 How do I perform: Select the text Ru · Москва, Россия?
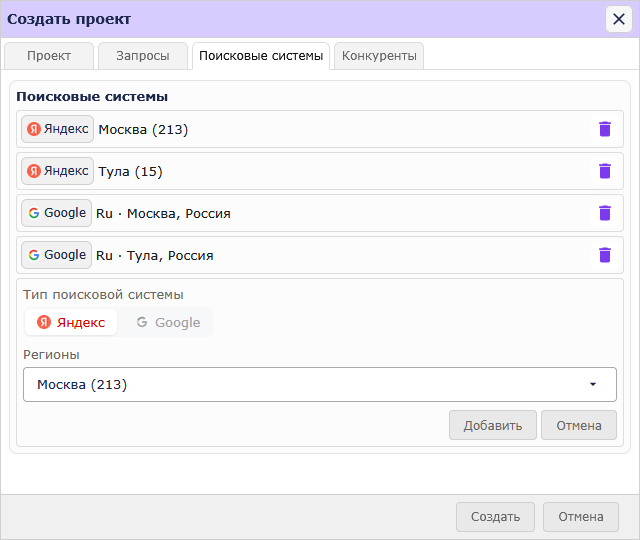click(x=163, y=213)
